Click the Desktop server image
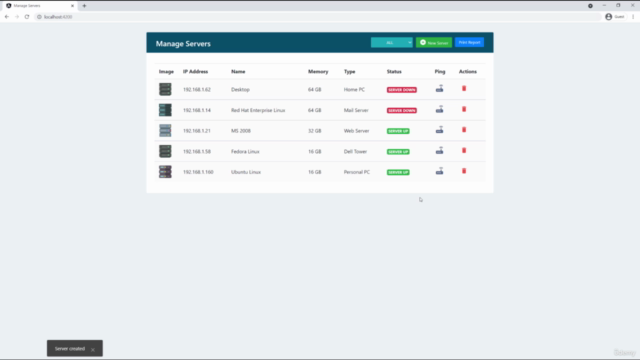Image resolution: width=640 pixels, height=360 pixels. pyautogui.click(x=165, y=89)
